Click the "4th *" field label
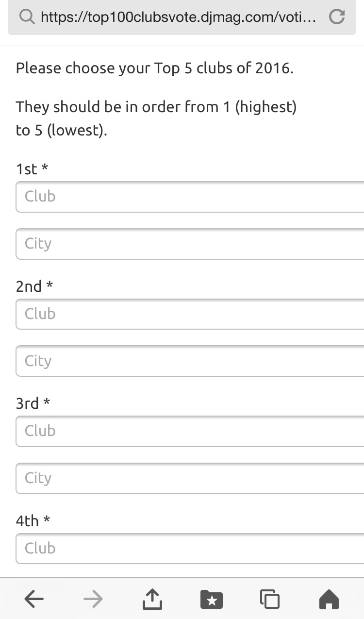This screenshot has height=619, width=364. point(33,521)
